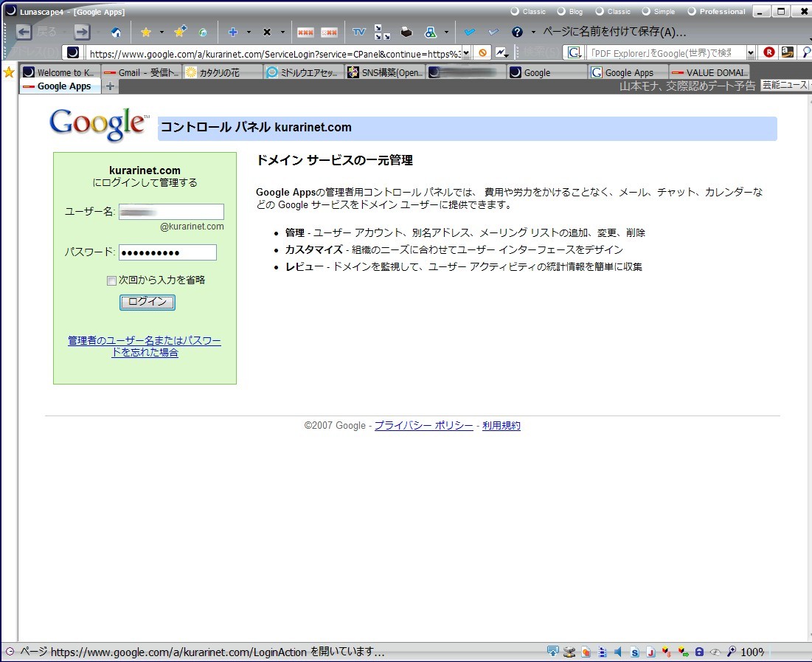Click the ログイン login button
Image resolution: width=812 pixels, height=662 pixels.
pos(147,303)
